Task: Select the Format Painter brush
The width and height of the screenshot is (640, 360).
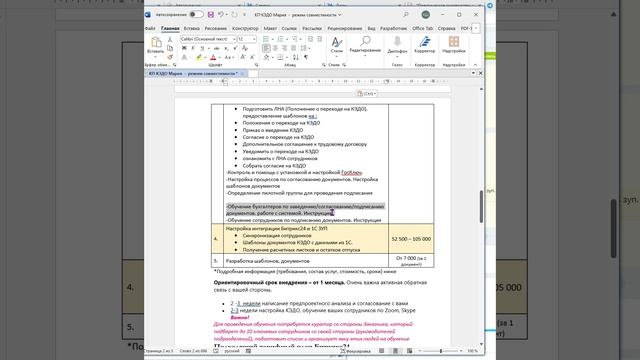Action: pyautogui.click(x=170, y=57)
